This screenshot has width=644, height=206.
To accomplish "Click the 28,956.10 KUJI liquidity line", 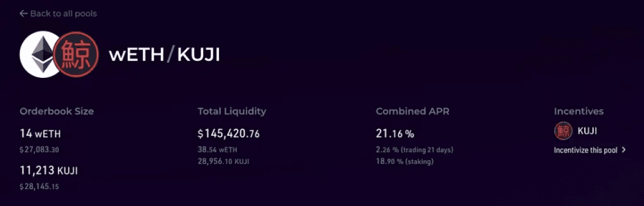I will [223, 162].
